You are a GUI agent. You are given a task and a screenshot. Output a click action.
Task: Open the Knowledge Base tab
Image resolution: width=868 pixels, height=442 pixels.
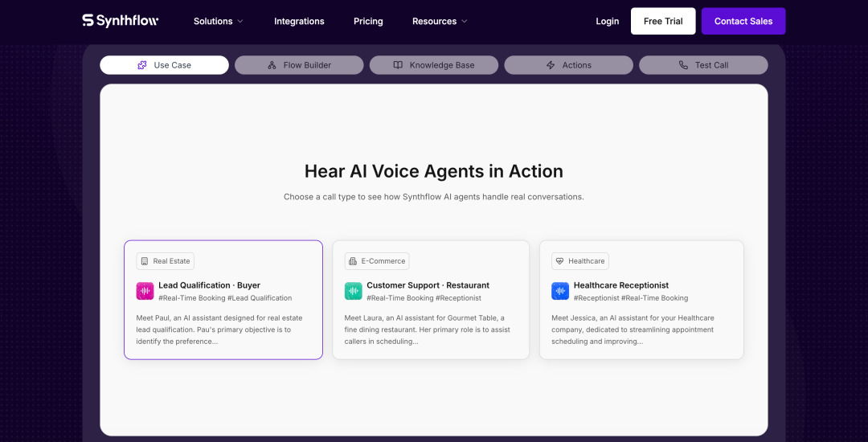[x=434, y=65]
